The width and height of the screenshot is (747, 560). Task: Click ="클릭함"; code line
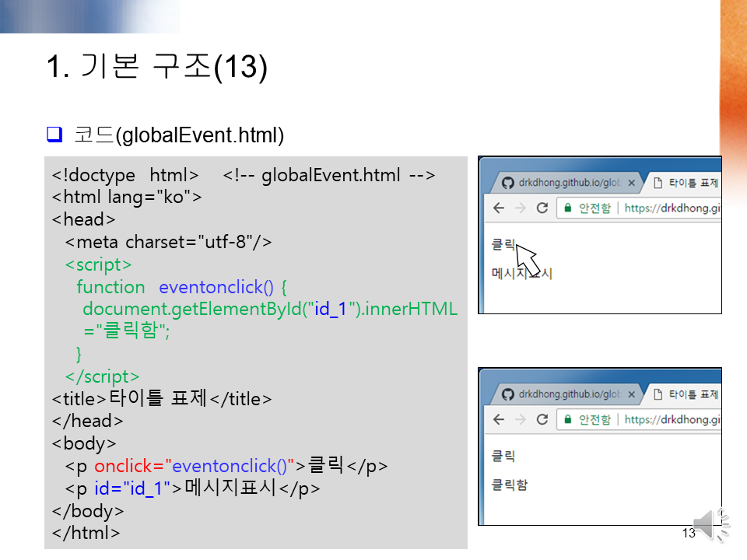point(126,331)
